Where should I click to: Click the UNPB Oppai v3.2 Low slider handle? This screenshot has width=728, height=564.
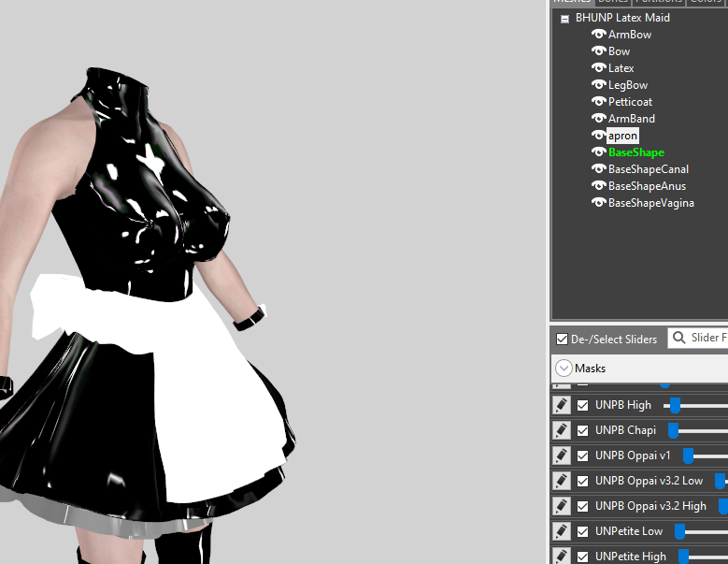(721, 481)
